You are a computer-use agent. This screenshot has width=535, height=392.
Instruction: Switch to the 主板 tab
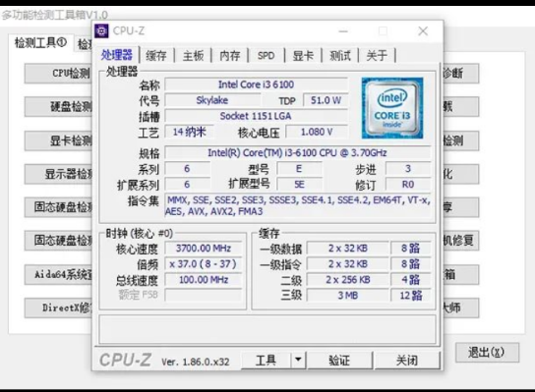click(193, 55)
